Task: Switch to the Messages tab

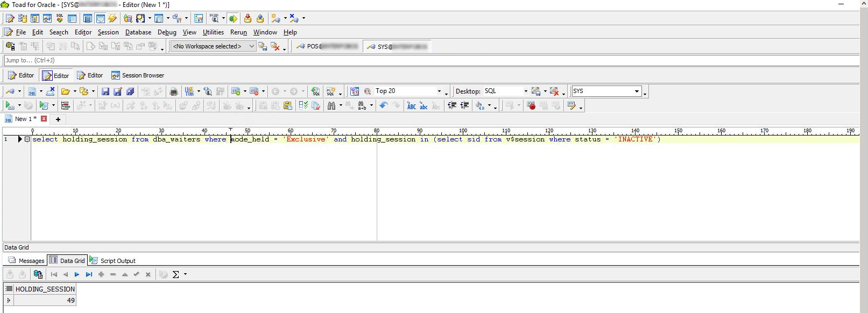Action: (x=26, y=261)
